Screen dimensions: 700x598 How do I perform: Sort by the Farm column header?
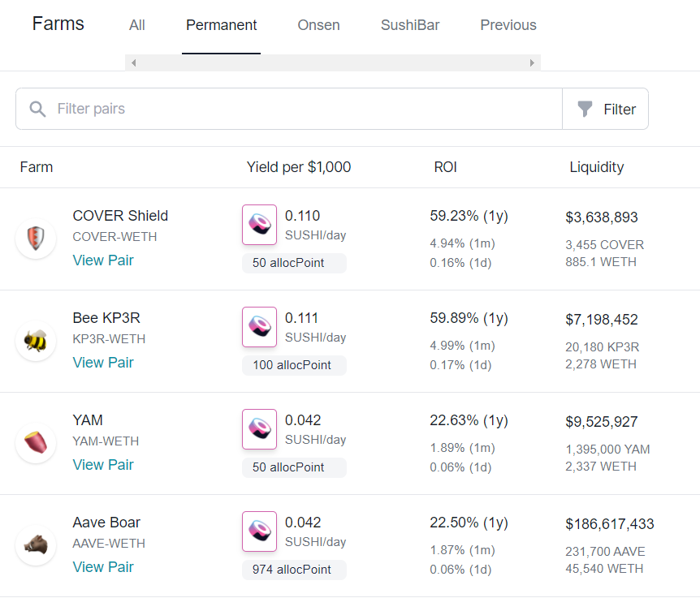[x=37, y=167]
